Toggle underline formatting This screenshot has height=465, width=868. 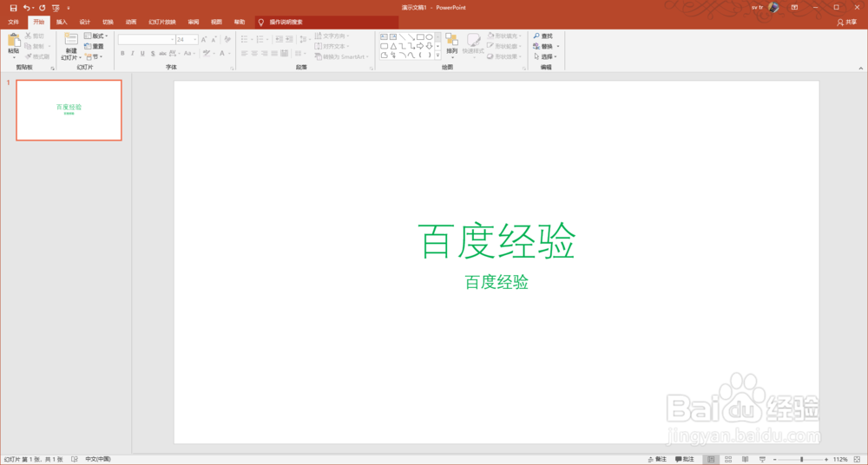[x=142, y=54]
